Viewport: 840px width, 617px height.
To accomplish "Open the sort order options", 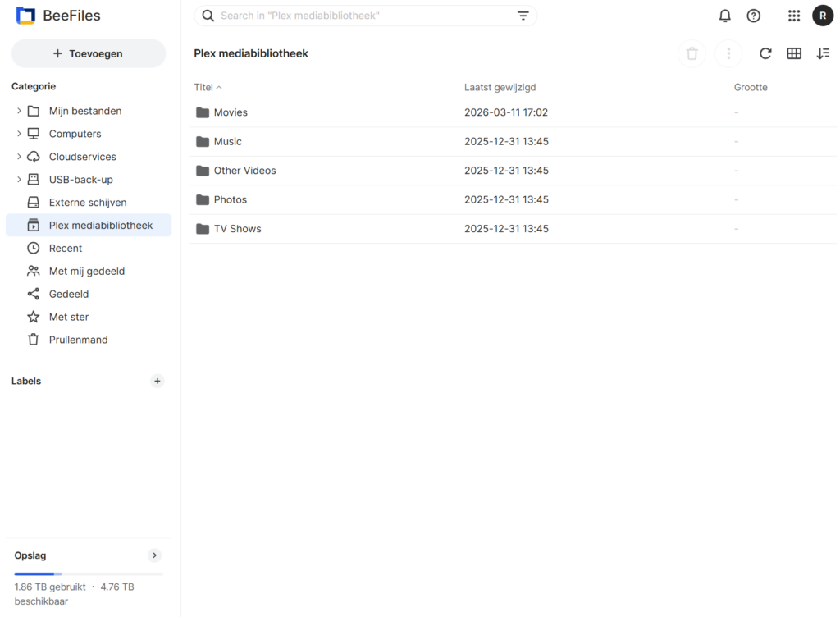I will tap(823, 53).
